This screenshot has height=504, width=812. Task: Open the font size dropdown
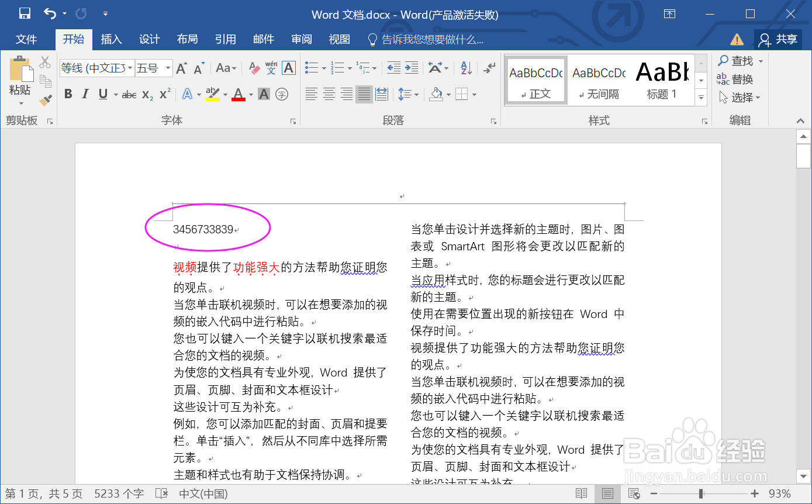[167, 68]
